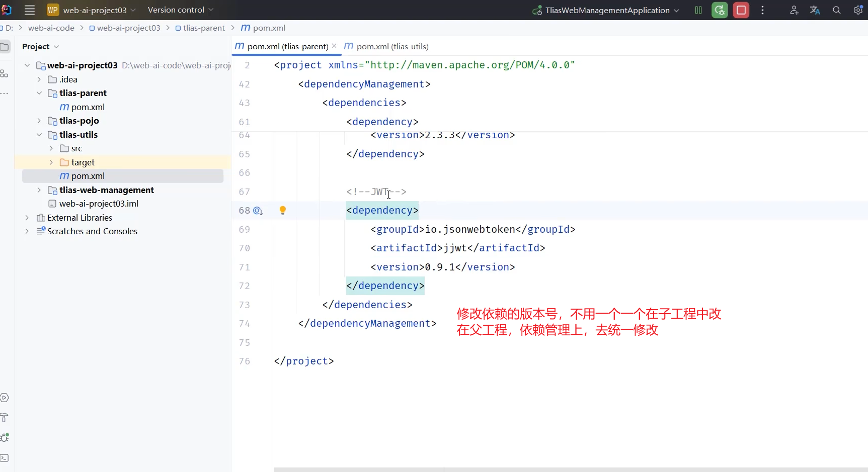Expand the .idea folder
Screen dimensions: 868x472
(x=39, y=79)
